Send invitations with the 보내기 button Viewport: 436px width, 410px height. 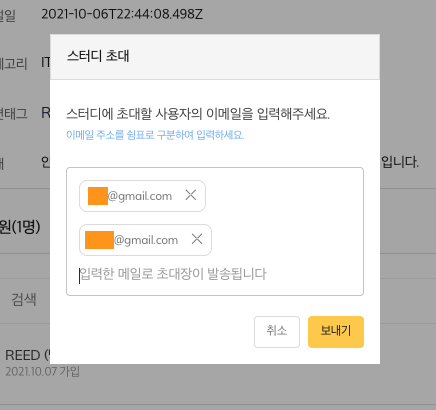(336, 332)
